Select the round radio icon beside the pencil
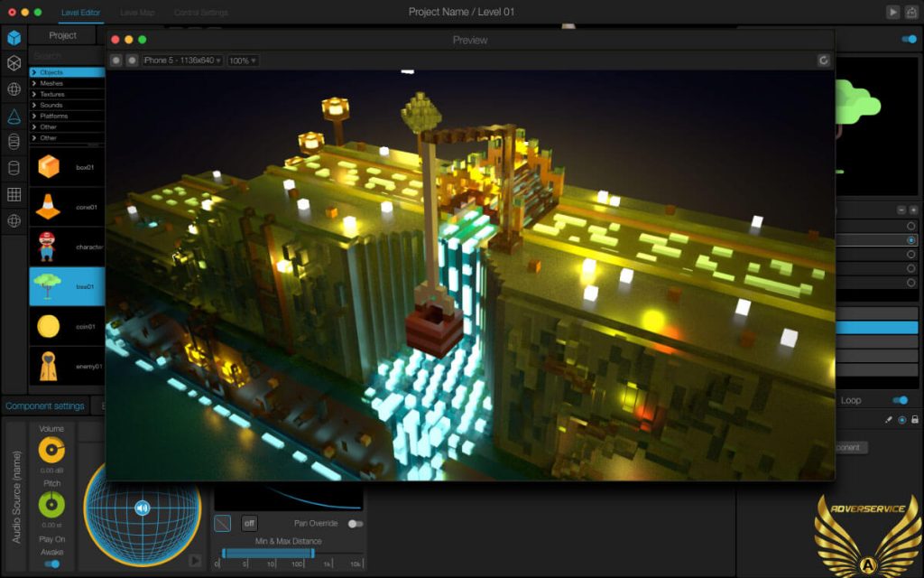Image resolution: width=924 pixels, height=578 pixels. point(902,419)
